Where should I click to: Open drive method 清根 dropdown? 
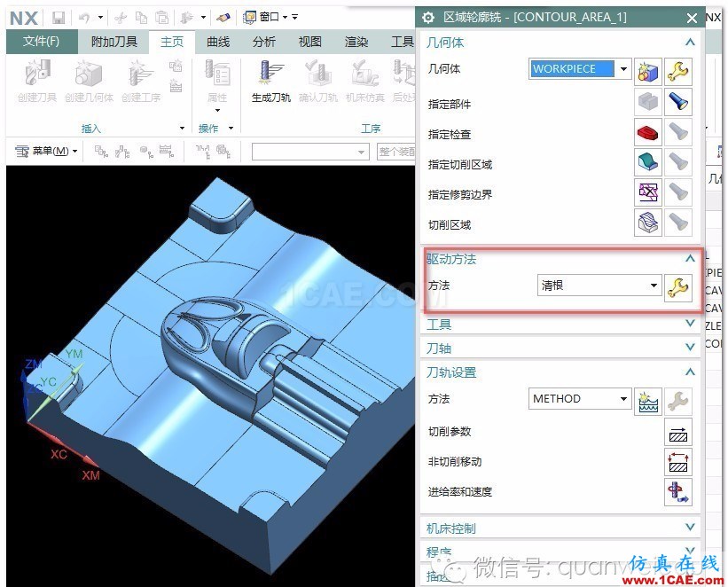pos(654,286)
